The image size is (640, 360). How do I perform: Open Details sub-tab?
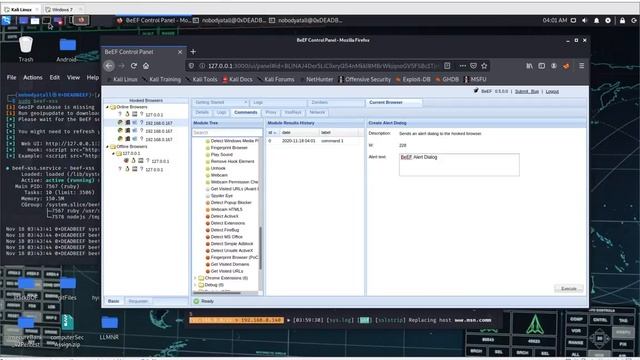202,112
